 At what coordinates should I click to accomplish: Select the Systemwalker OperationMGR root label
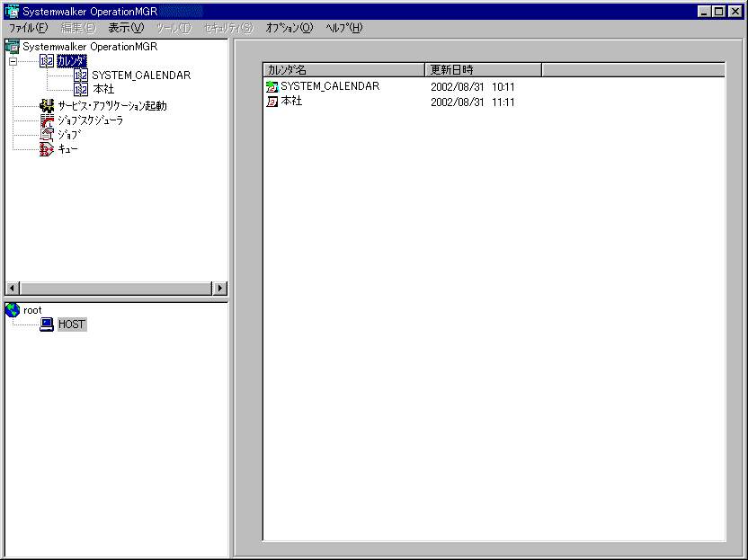point(90,47)
